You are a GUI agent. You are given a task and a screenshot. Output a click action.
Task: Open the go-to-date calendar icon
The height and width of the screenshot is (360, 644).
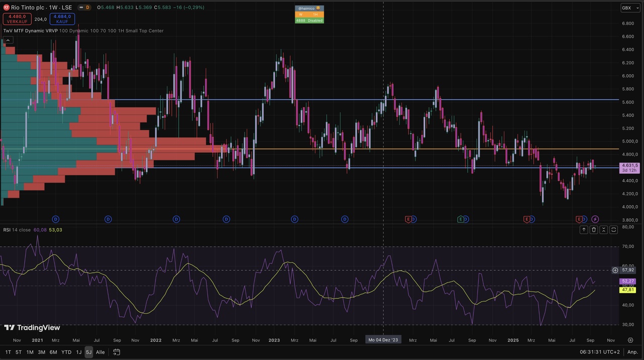point(116,352)
